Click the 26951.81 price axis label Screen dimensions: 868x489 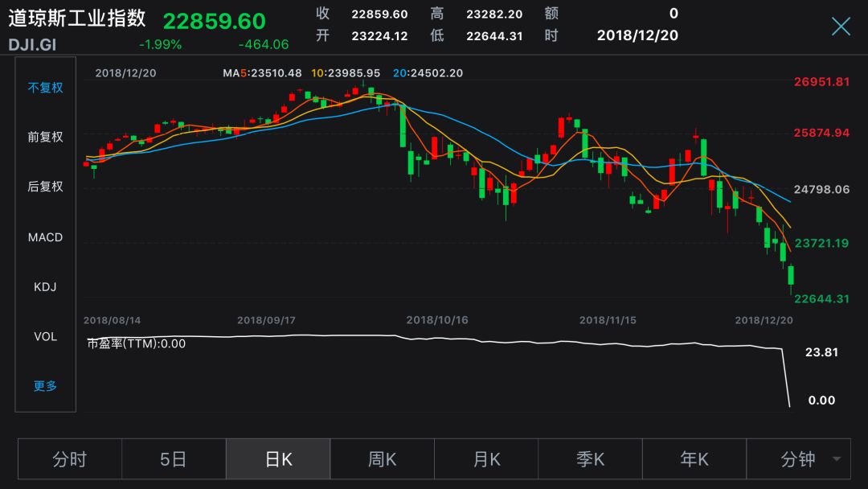821,82
